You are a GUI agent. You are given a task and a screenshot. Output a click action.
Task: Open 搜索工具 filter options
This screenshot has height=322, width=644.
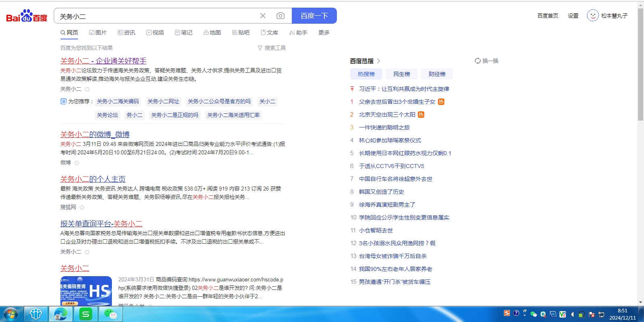click(272, 48)
